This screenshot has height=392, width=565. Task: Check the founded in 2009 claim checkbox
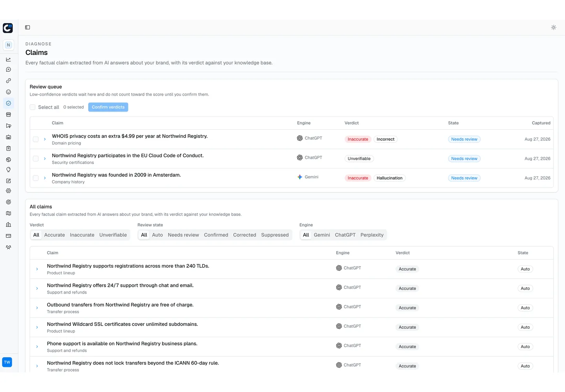36,178
